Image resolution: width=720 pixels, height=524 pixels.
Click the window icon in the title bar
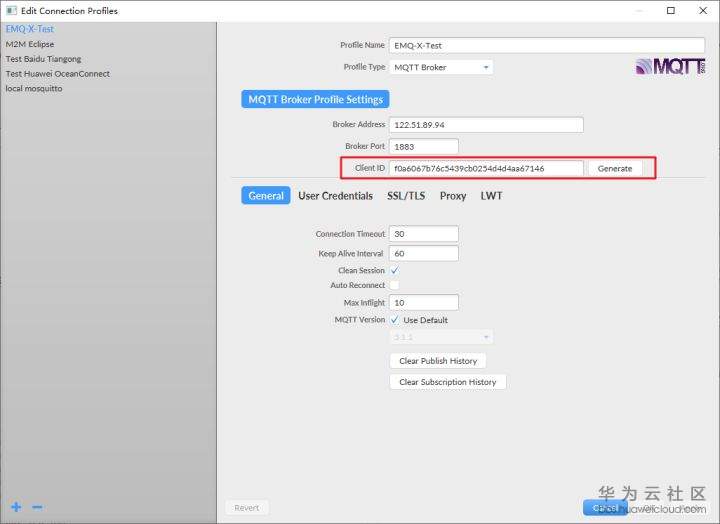11,10
